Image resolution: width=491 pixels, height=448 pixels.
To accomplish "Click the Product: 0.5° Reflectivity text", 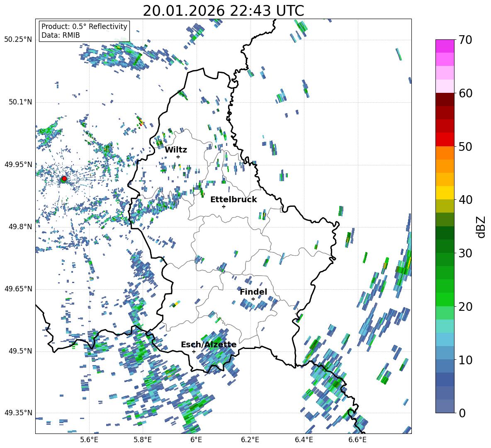I will (x=84, y=26).
